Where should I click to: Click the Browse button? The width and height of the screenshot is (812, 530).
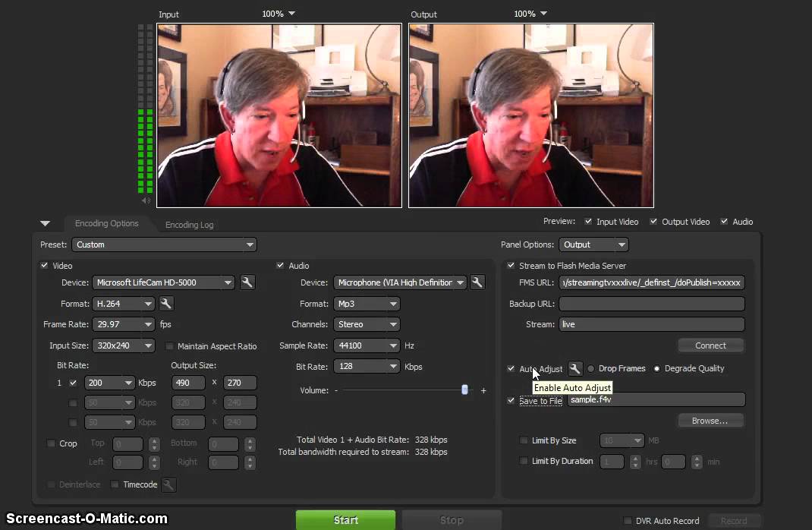(x=710, y=421)
